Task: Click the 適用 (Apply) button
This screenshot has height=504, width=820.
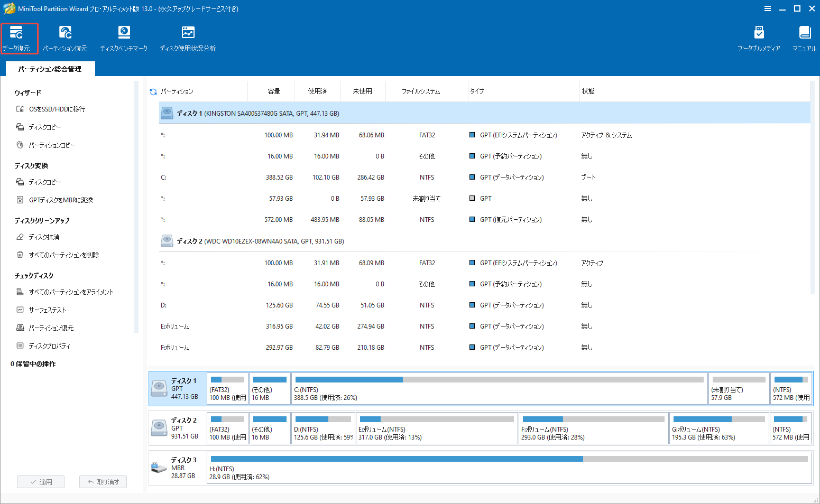Action: tap(41, 481)
